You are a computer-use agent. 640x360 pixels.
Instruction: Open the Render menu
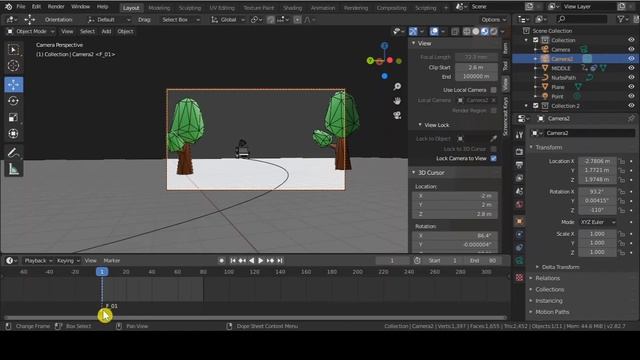(56, 7)
